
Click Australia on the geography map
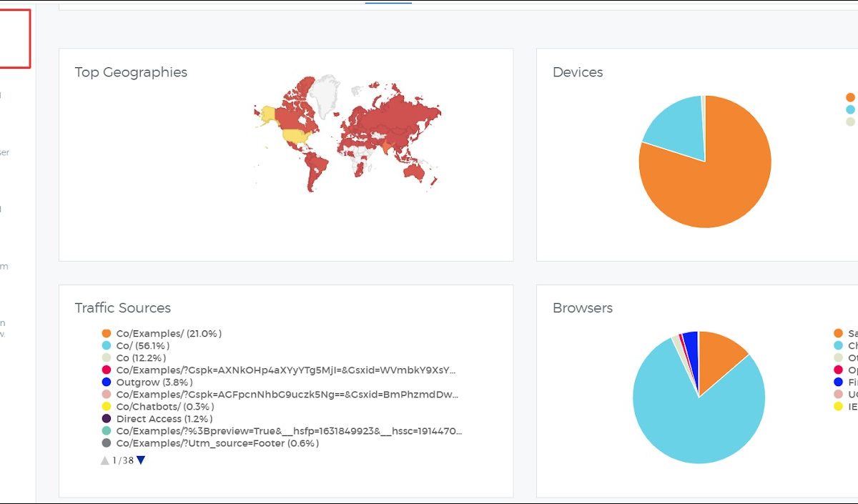click(415, 172)
